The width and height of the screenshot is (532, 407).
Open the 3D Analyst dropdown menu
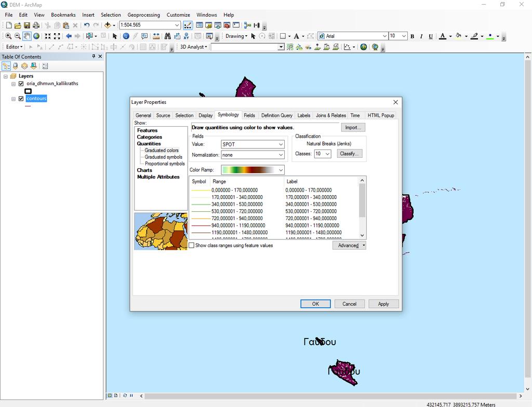click(x=193, y=47)
